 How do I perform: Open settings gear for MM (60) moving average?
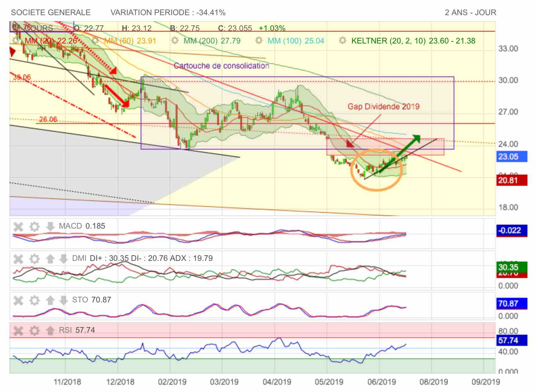coord(96,41)
